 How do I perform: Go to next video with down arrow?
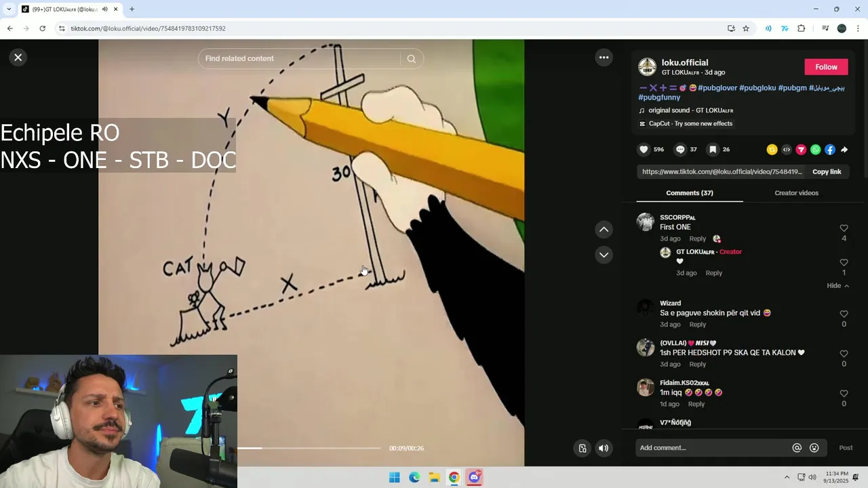click(x=604, y=255)
